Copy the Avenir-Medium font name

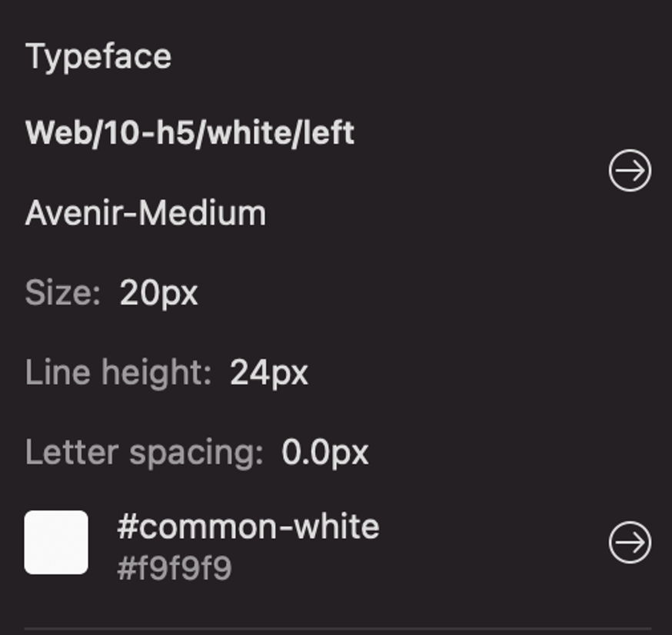coord(146,213)
